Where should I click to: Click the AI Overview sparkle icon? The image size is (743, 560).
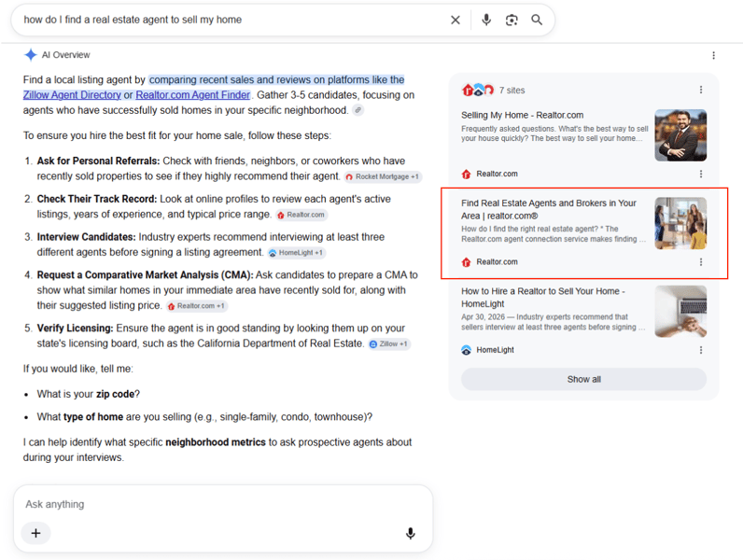pyautogui.click(x=30, y=55)
